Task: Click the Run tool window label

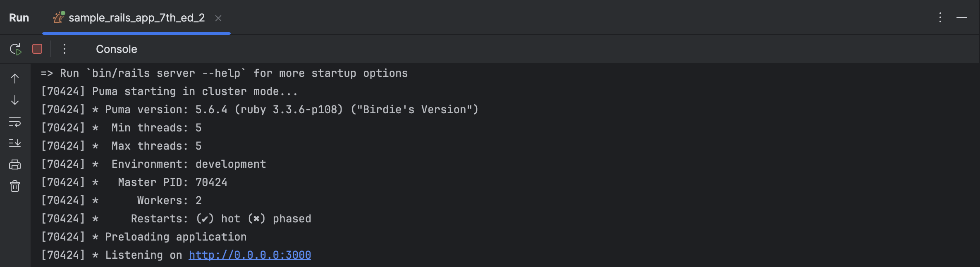Action: click(19, 17)
